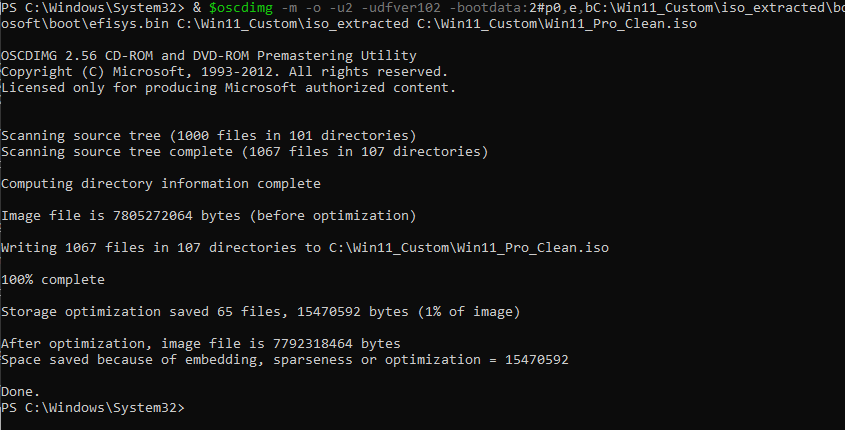Click the Copyright (C) Microsoft line
This screenshot has height=430, width=845.
tap(225, 72)
